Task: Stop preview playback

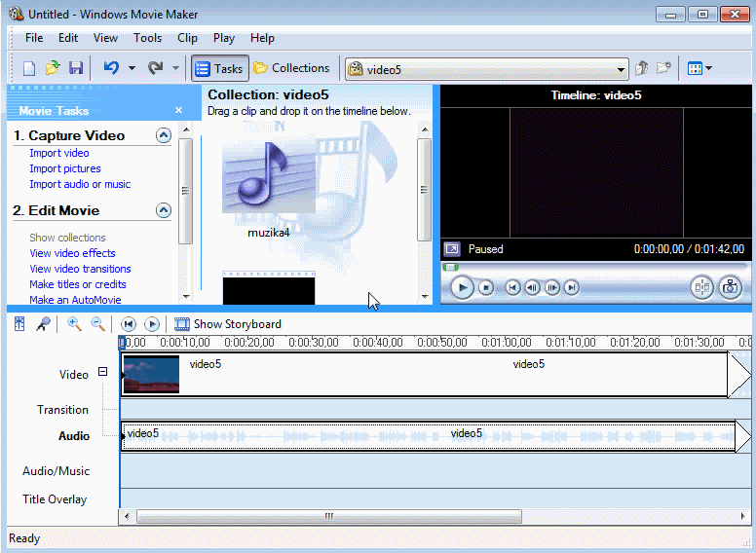Action: [486, 288]
